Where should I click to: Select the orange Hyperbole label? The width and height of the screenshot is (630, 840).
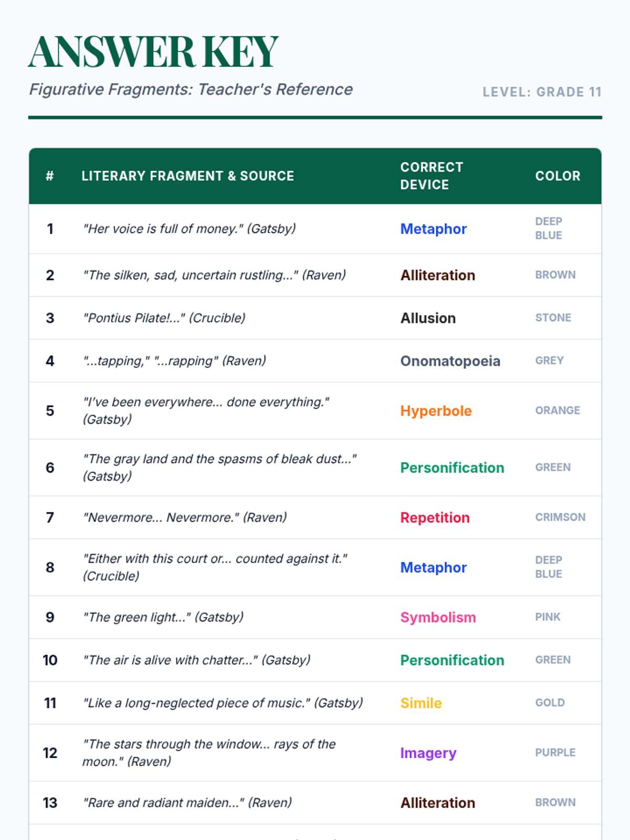click(436, 411)
